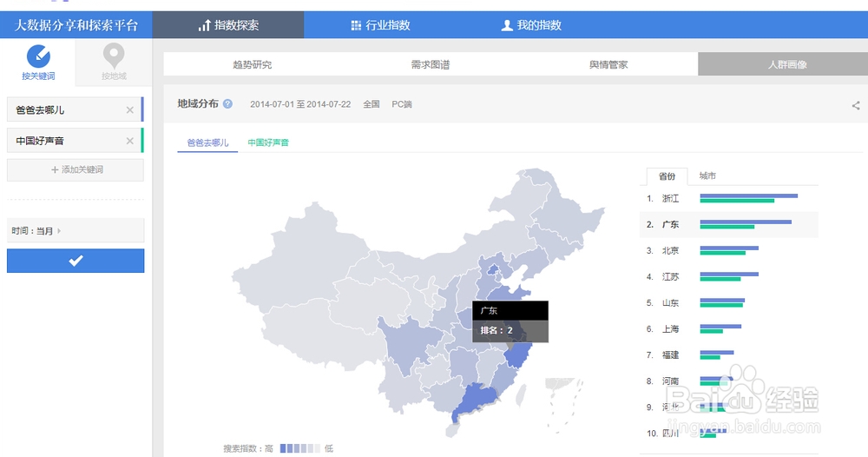This screenshot has height=457, width=868.
Task: Click the 福建 row in ranking
Action: click(728, 354)
